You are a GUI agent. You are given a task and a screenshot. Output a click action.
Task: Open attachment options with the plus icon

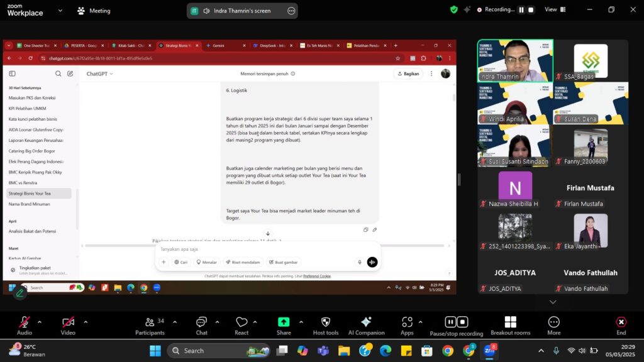[164, 262]
